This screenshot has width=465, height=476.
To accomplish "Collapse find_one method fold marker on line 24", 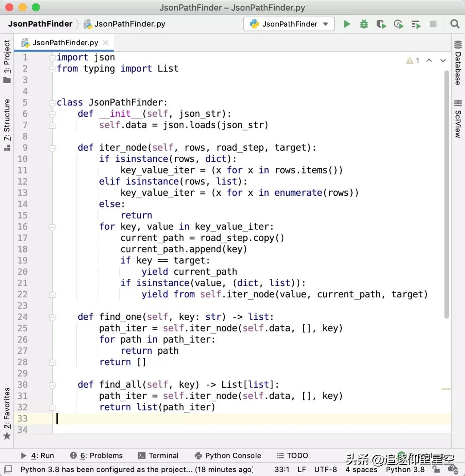I will (52, 318).
